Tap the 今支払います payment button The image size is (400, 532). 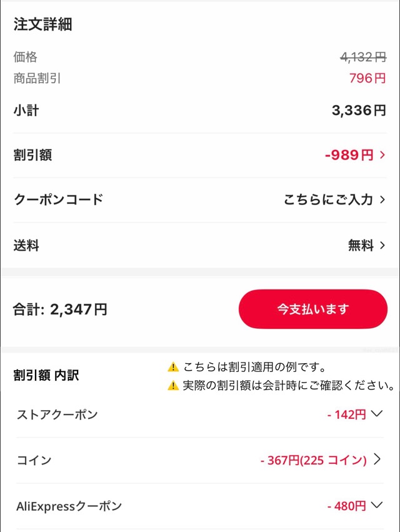[x=313, y=309]
